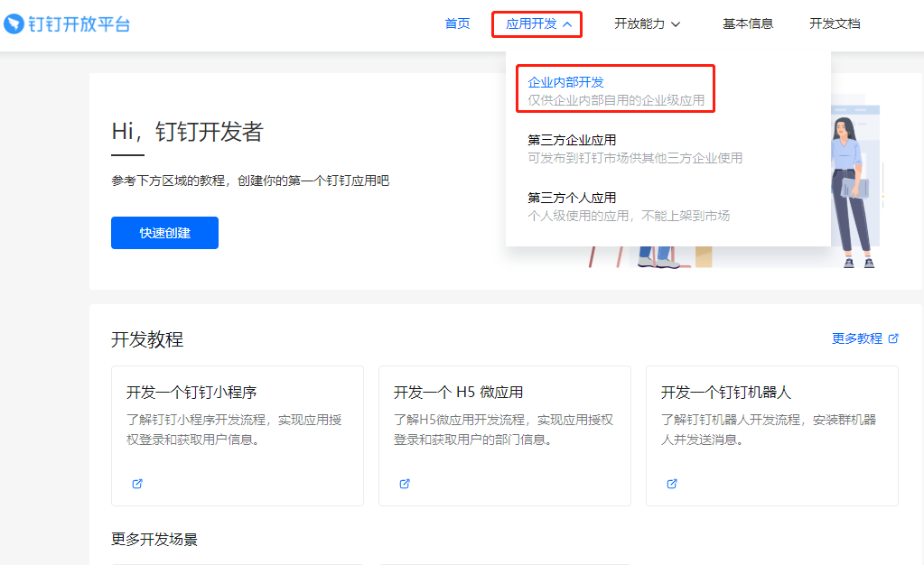Open 开发文档 in the top navigation
The height and width of the screenshot is (565, 924).
click(835, 24)
